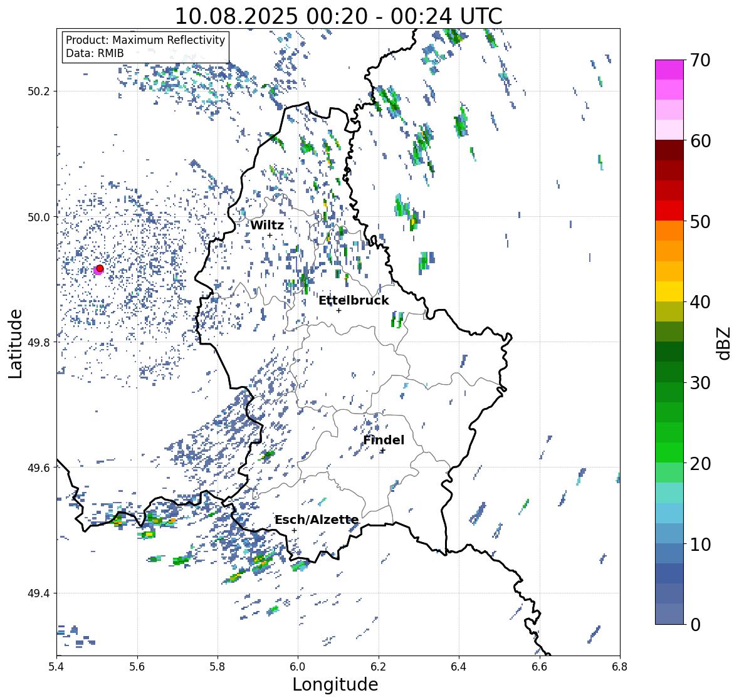The width and height of the screenshot is (739, 700).
Task: Click the Longitude axis label
Action: click(335, 684)
